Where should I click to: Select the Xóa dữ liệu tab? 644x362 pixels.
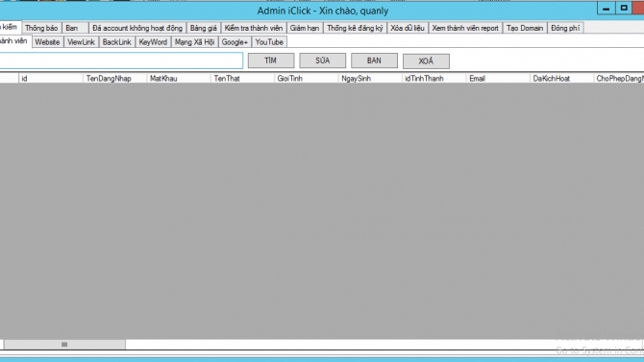click(407, 28)
